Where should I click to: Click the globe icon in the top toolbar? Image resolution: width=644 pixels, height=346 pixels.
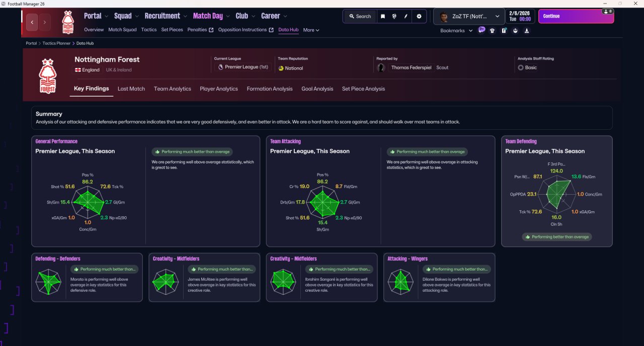pos(394,16)
